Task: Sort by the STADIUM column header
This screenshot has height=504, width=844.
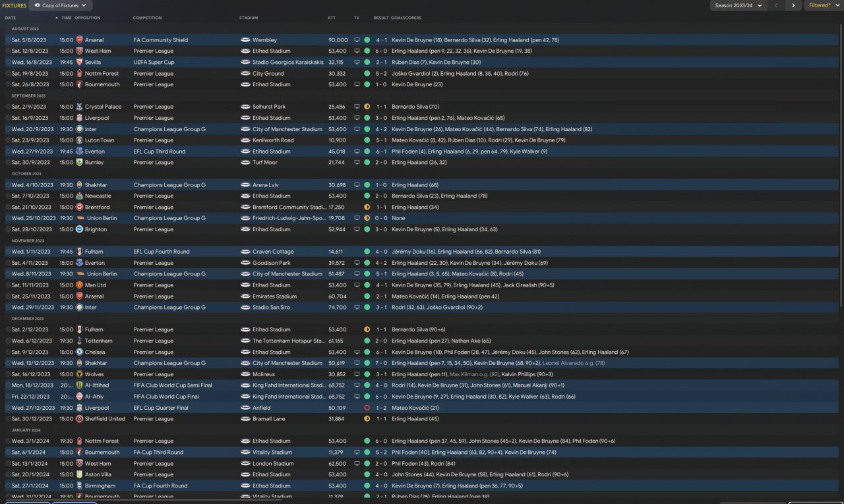Action: [x=249, y=18]
